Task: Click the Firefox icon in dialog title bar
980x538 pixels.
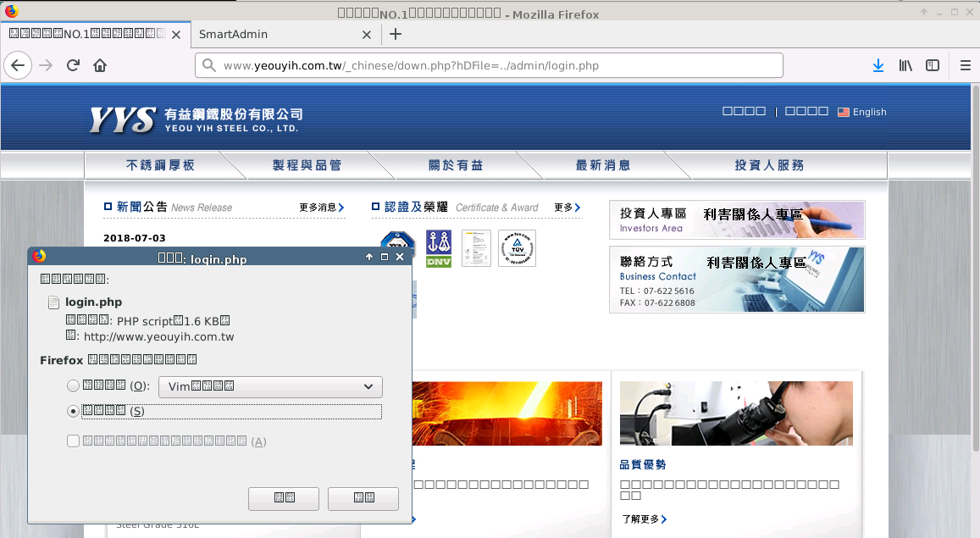Action: coord(39,256)
